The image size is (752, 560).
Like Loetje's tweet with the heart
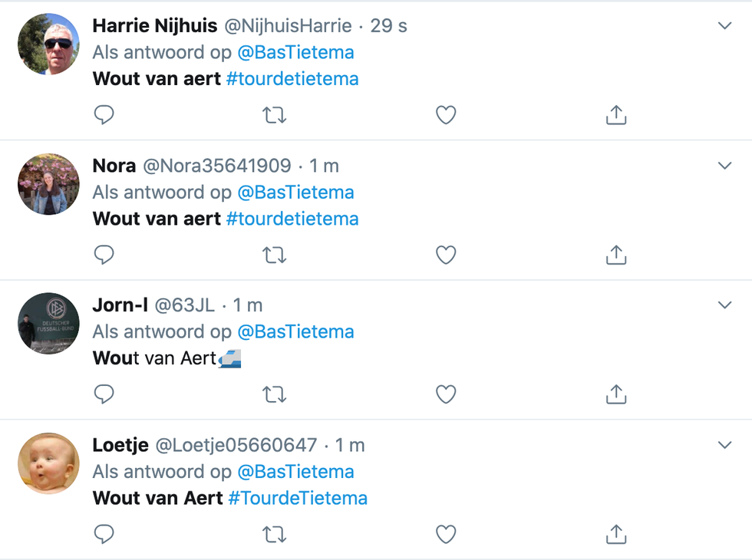pyautogui.click(x=446, y=535)
